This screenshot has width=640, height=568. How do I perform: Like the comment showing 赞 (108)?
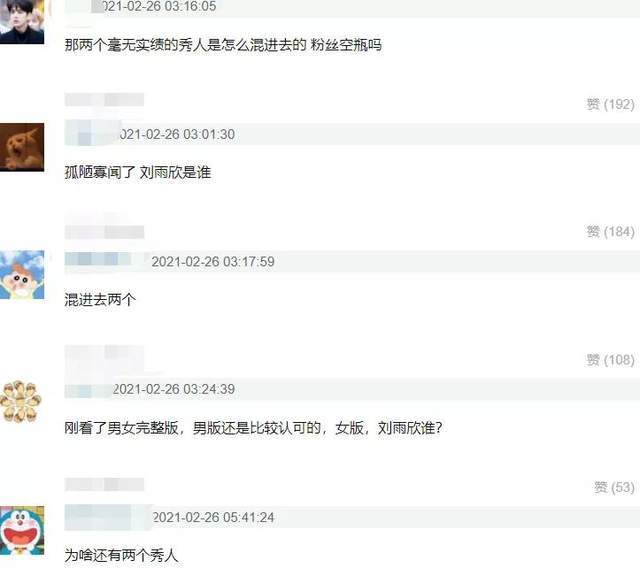(610, 360)
